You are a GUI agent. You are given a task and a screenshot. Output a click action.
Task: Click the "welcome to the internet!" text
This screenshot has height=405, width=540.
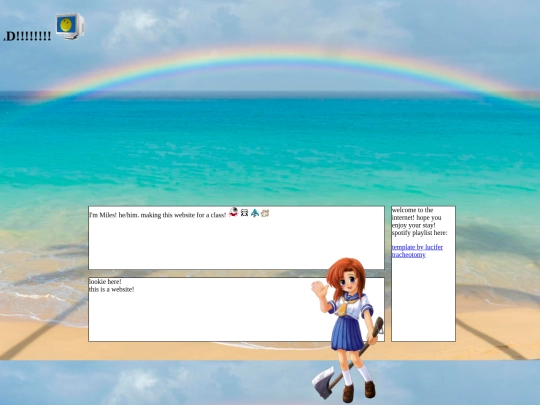point(413,214)
